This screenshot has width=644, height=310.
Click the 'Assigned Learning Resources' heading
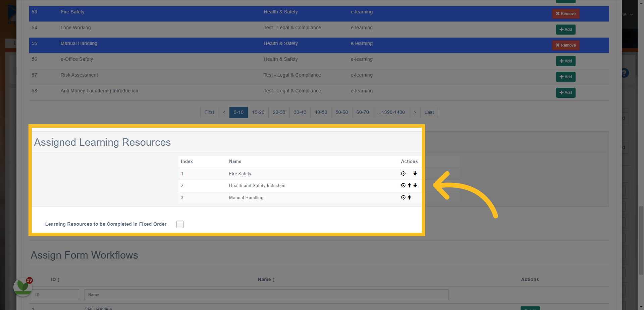(102, 142)
